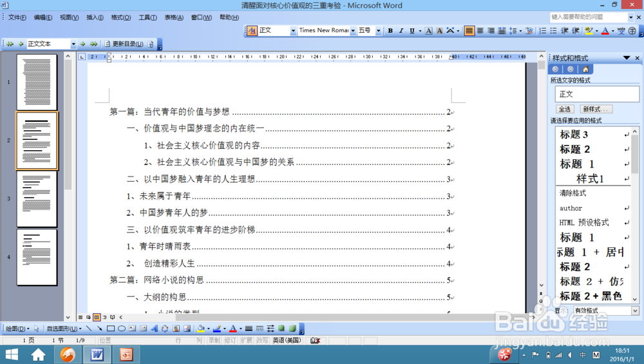Image resolution: width=644 pixels, height=364 pixels.
Task: Toggle Underline formatting
Action: (x=412, y=31)
